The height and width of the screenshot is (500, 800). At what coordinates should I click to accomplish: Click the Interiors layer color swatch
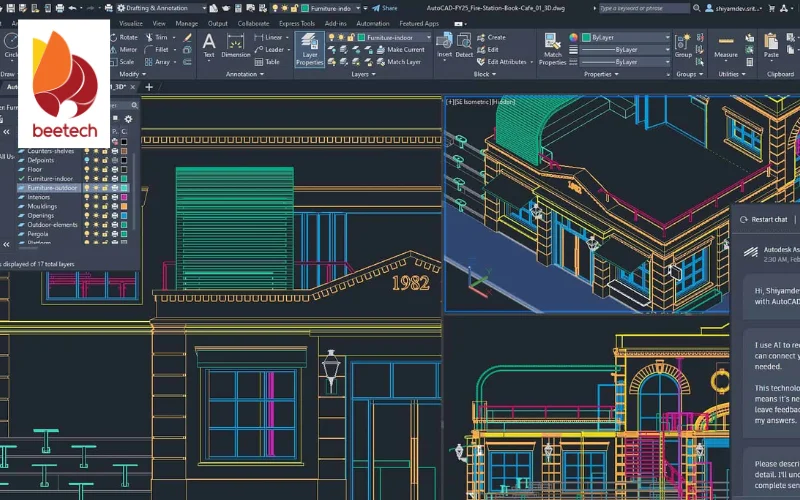pyautogui.click(x=124, y=197)
